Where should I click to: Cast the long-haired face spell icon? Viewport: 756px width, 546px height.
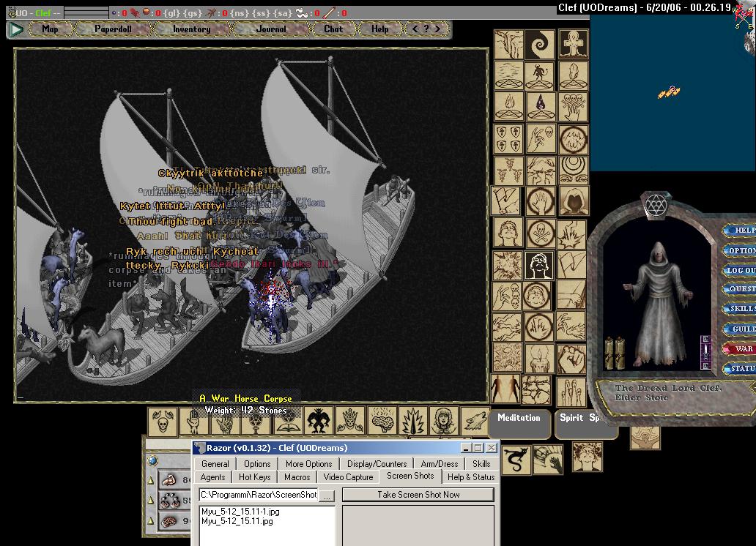443,421
